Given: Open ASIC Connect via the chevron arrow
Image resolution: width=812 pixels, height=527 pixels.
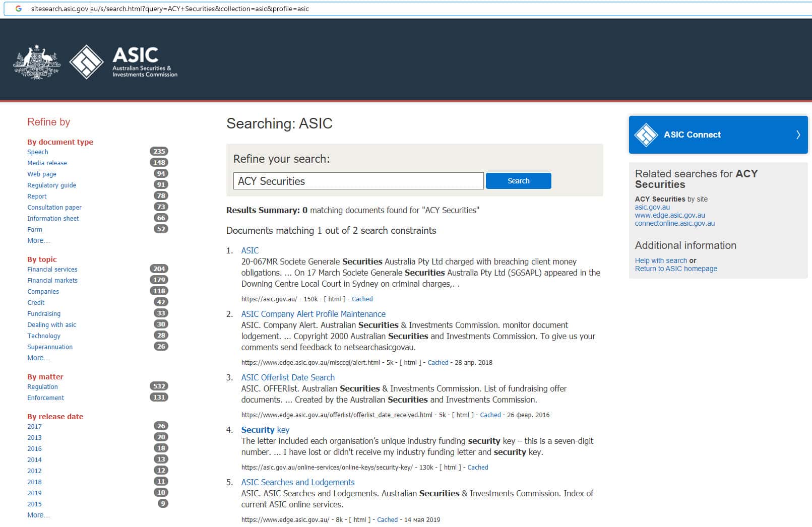Looking at the screenshot, I should pos(798,135).
